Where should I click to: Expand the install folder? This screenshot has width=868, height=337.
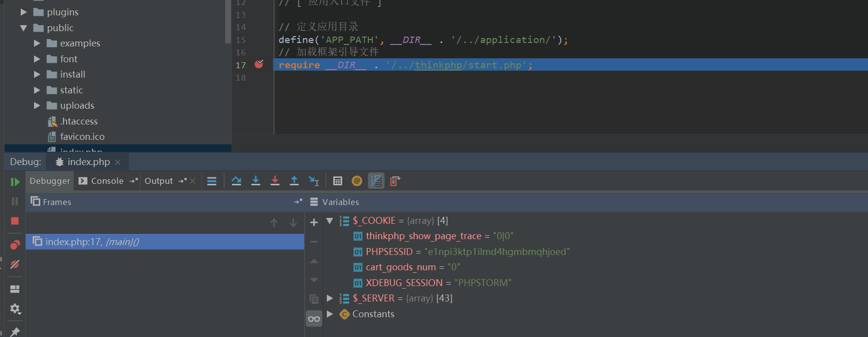click(x=37, y=75)
